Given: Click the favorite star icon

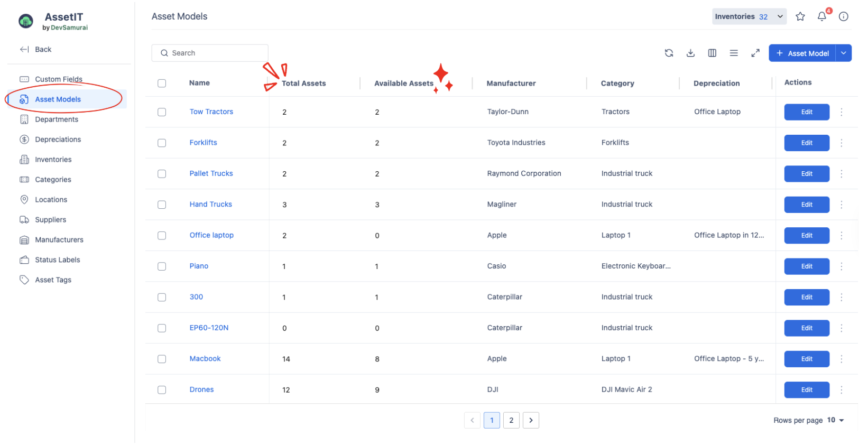Looking at the screenshot, I should pos(800,16).
